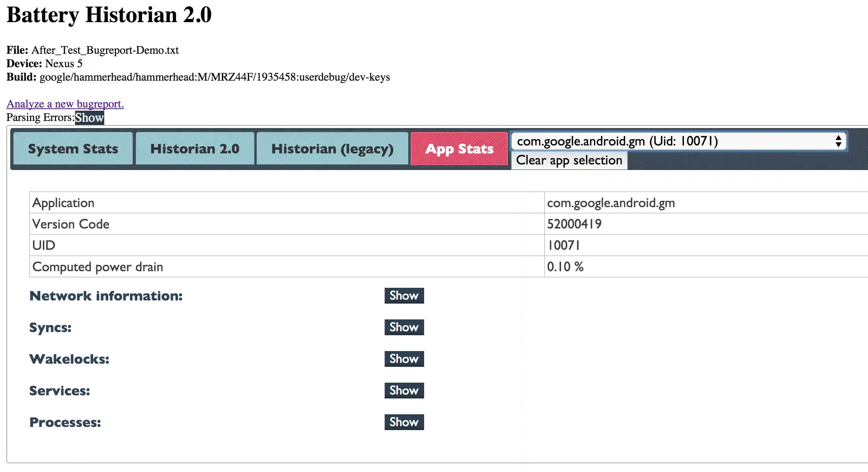Open the Analyze a new bugreport link
The width and height of the screenshot is (868, 472).
tap(65, 104)
